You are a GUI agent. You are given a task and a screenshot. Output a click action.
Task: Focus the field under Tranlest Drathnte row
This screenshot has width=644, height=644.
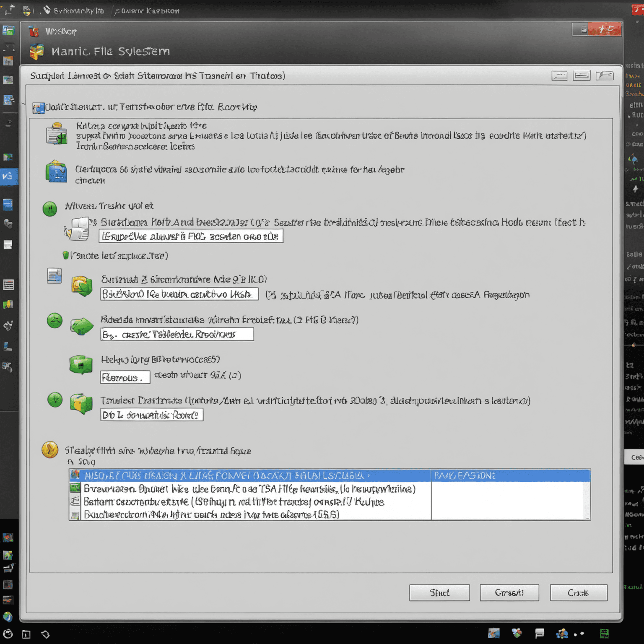click(152, 415)
